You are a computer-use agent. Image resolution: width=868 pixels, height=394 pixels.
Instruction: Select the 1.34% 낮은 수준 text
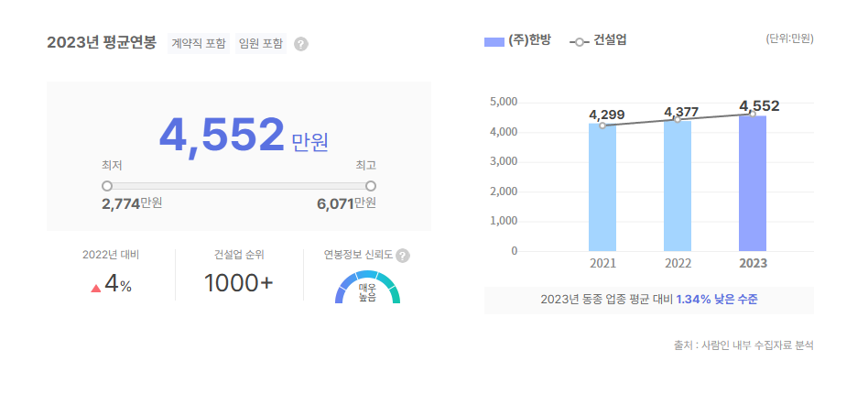[x=716, y=300]
